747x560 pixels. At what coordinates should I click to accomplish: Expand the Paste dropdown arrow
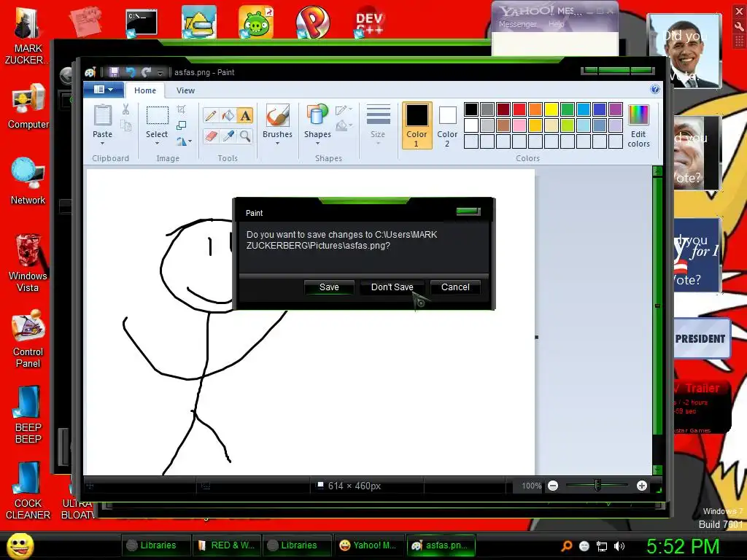(x=102, y=144)
